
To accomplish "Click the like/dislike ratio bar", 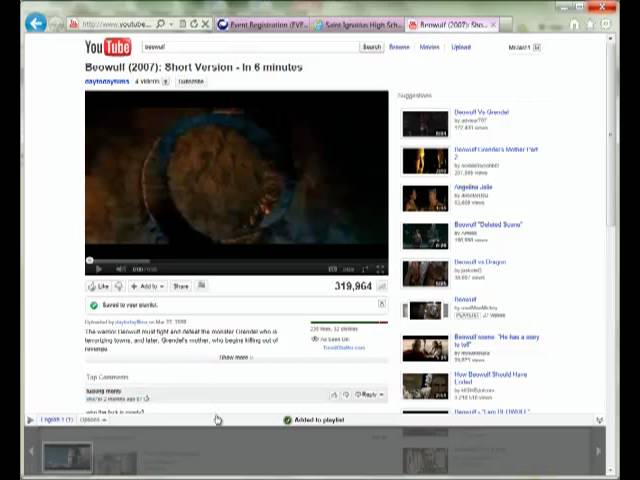I will click(x=349, y=322).
